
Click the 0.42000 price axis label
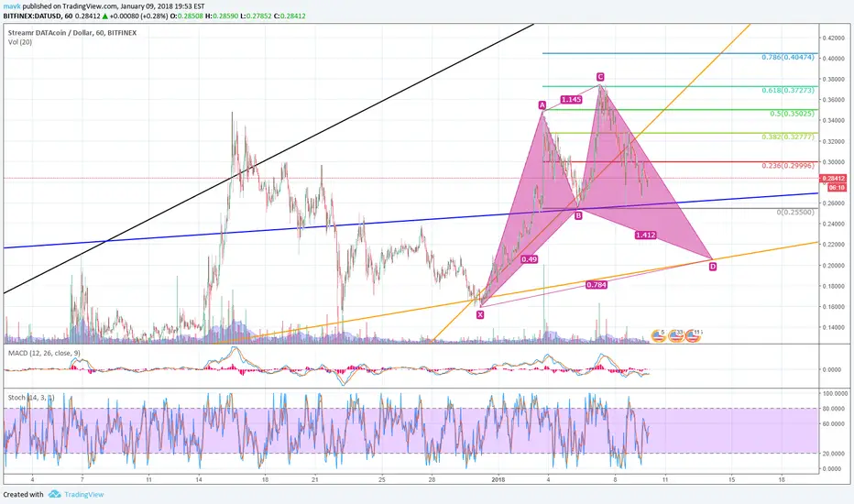coord(833,38)
